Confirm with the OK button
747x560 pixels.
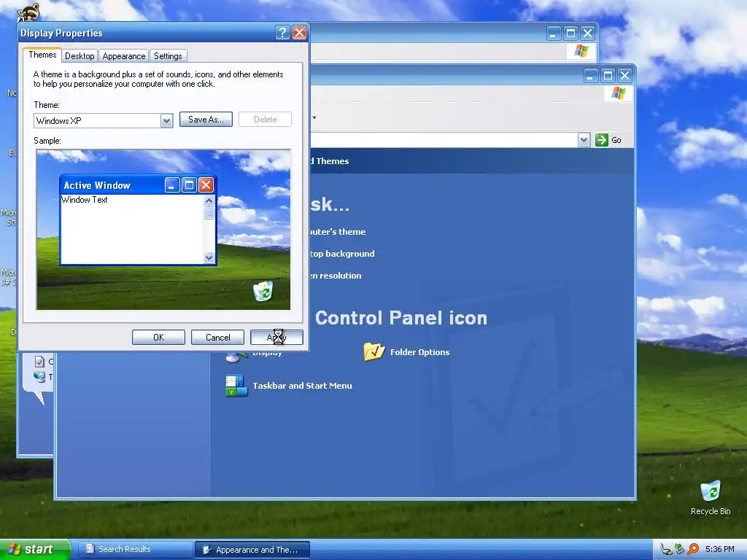[158, 337]
